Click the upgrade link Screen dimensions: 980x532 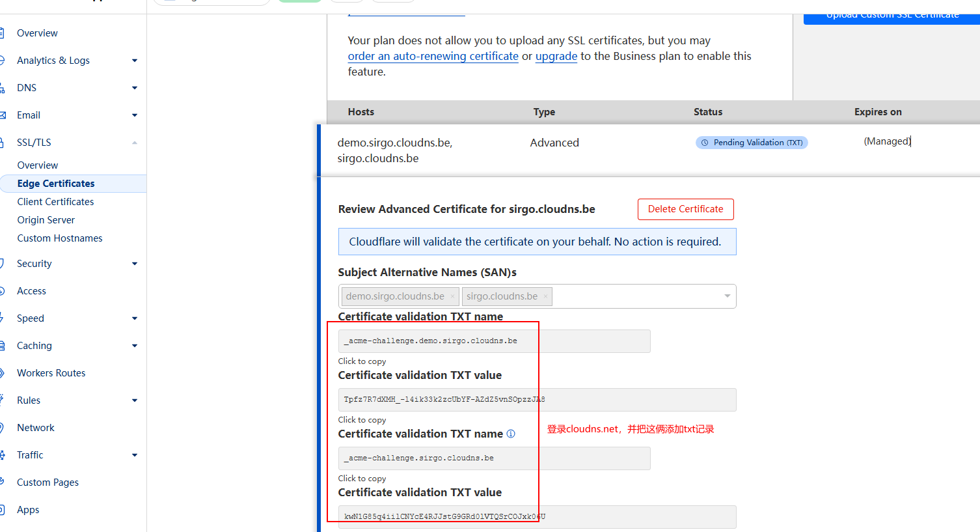[556, 56]
